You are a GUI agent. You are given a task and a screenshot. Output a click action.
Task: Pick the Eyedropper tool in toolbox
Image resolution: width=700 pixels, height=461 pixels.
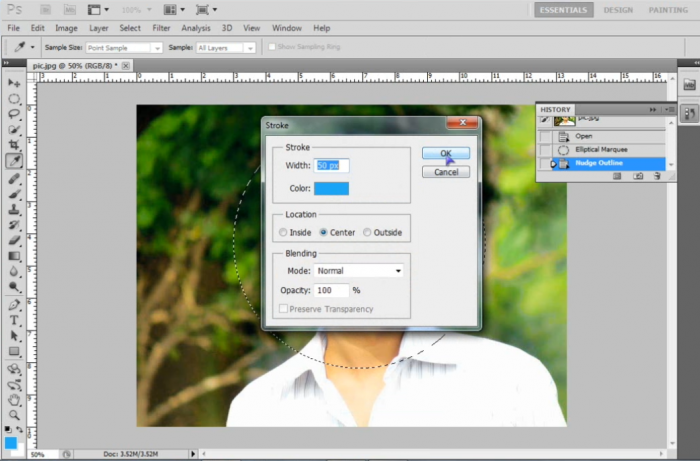click(x=15, y=161)
